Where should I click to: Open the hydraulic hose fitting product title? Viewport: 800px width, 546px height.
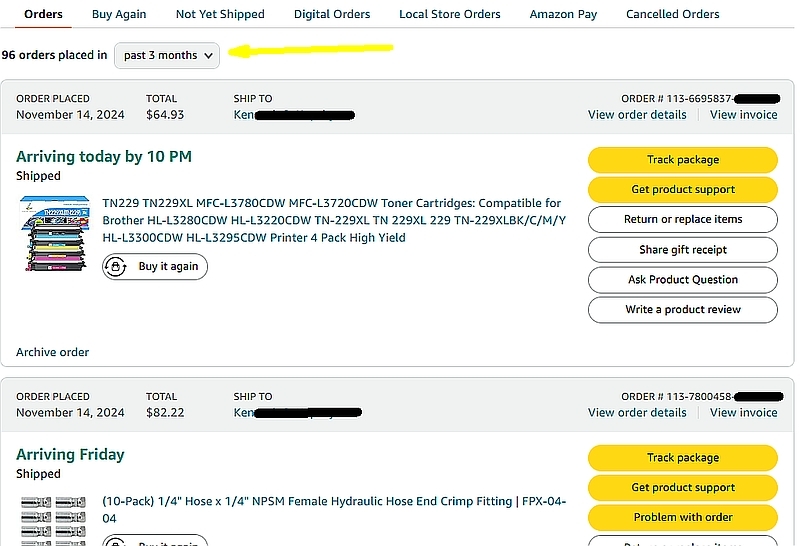coord(334,510)
